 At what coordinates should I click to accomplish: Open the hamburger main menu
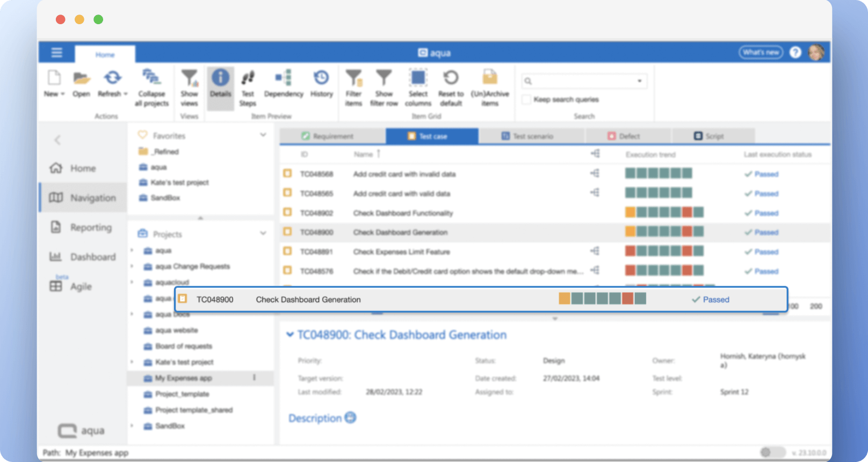56,52
